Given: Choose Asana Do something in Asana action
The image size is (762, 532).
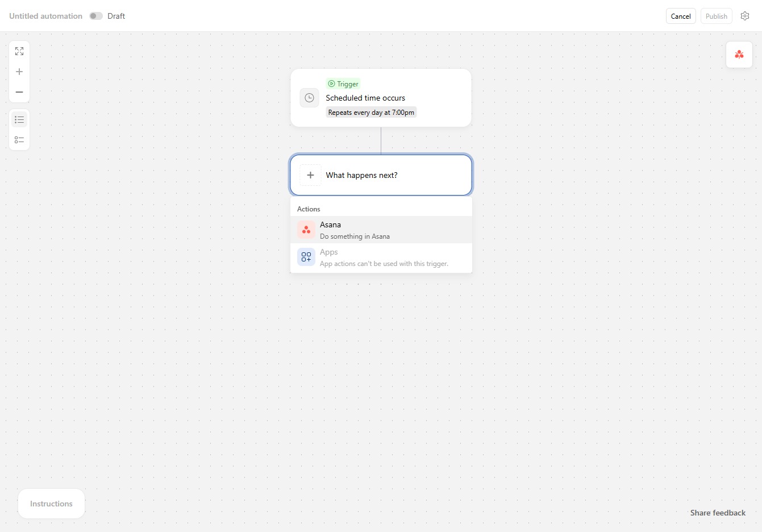Looking at the screenshot, I should pos(381,230).
